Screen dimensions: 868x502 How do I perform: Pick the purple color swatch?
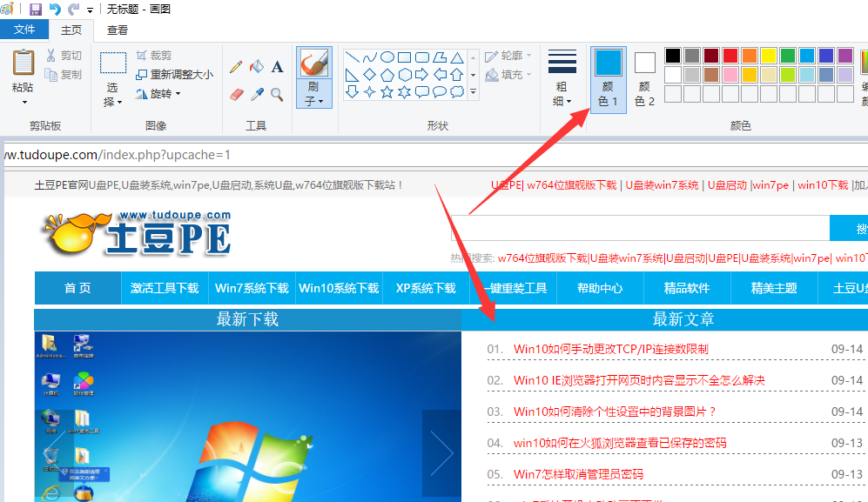(x=845, y=56)
